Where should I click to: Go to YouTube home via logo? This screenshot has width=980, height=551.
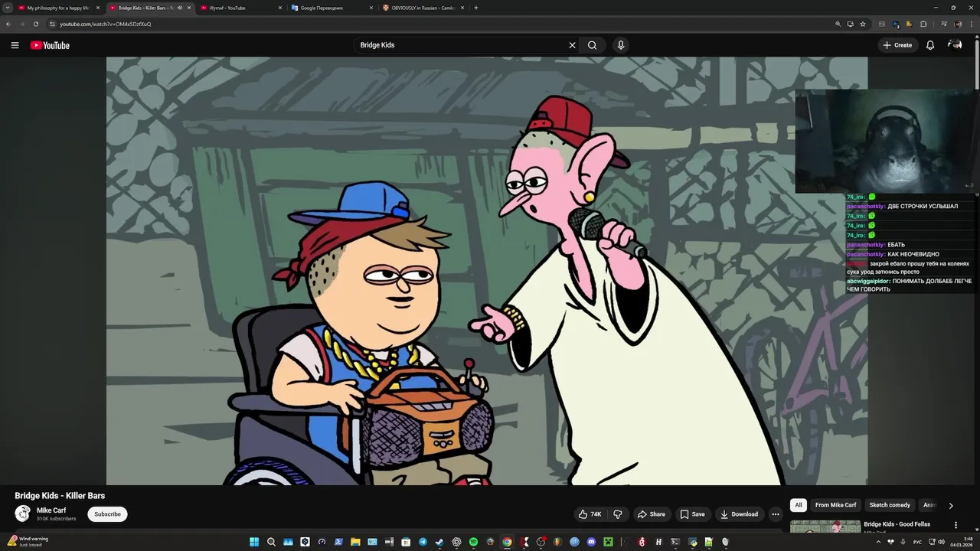[x=50, y=45]
